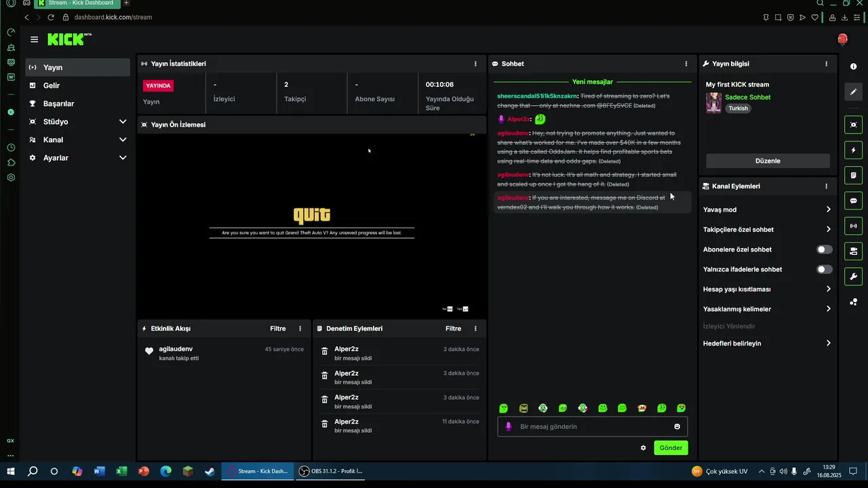Image resolution: width=868 pixels, height=488 pixels.
Task: Select Gelir in the sidebar
Action: coord(77,85)
